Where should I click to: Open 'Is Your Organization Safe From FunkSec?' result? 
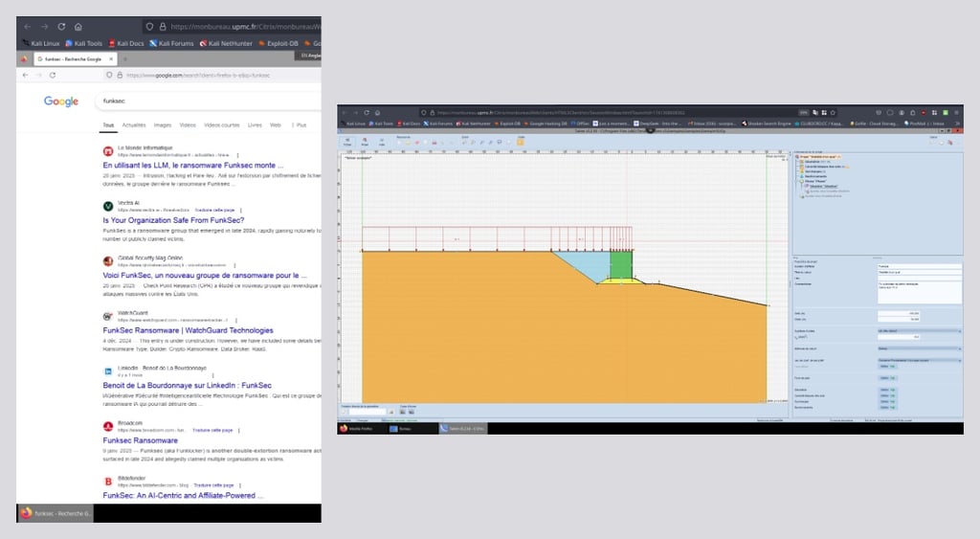pos(173,220)
